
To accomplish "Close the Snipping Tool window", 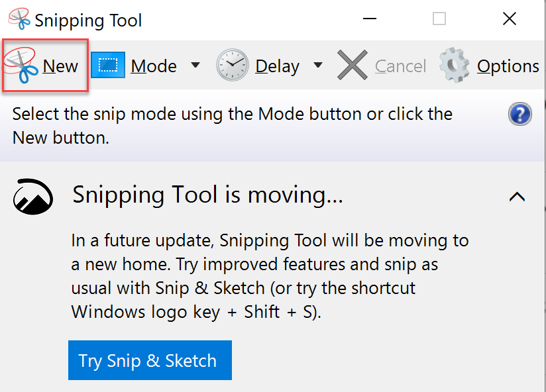I will tap(510, 19).
